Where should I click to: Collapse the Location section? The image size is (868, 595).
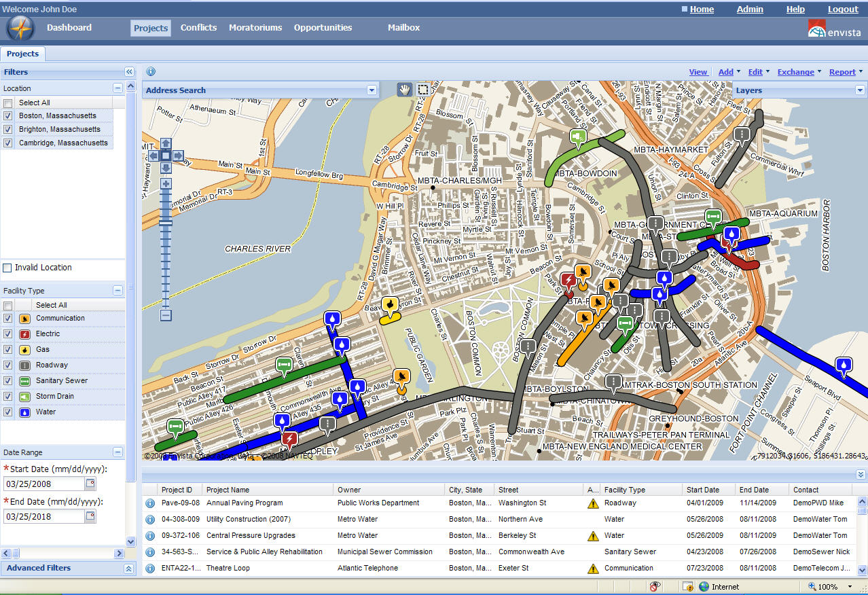coord(117,88)
